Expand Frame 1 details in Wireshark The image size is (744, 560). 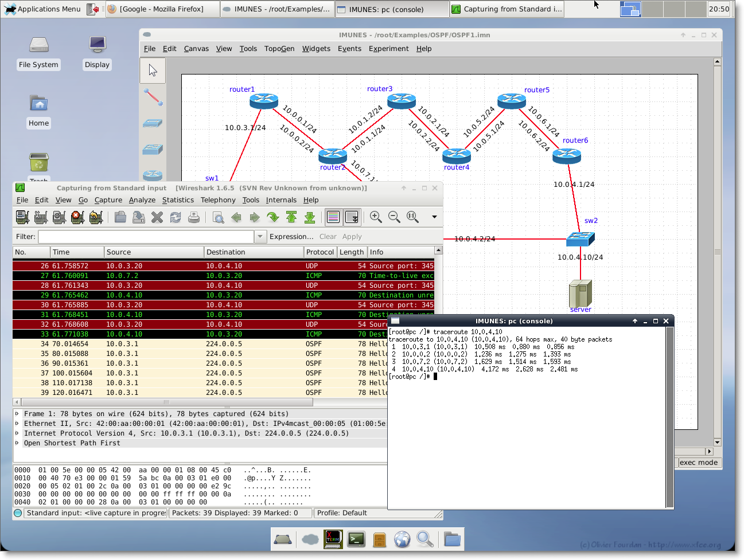point(17,414)
